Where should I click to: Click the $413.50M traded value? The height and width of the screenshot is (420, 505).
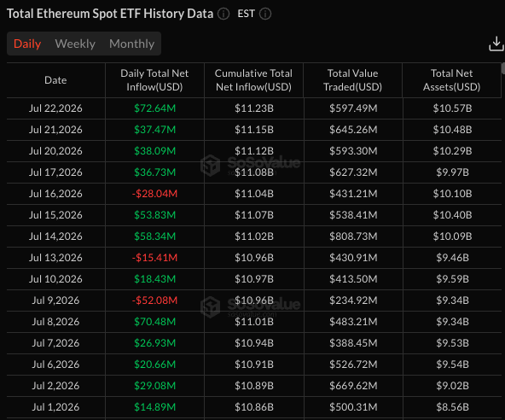pyautogui.click(x=353, y=279)
